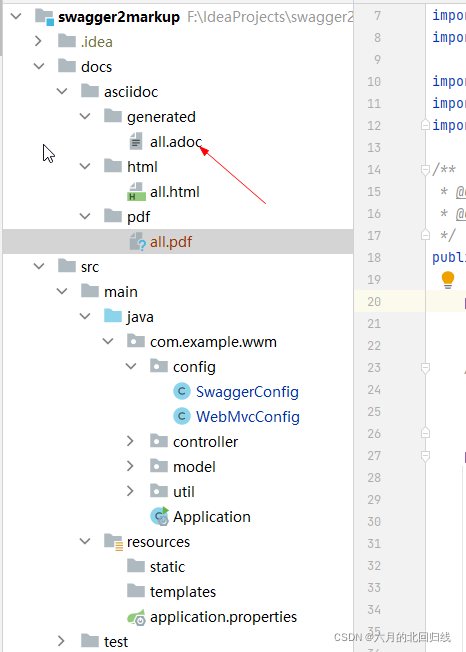The image size is (466, 652).
Task: Toggle code fold marker at line 23
Action: pos(425,368)
